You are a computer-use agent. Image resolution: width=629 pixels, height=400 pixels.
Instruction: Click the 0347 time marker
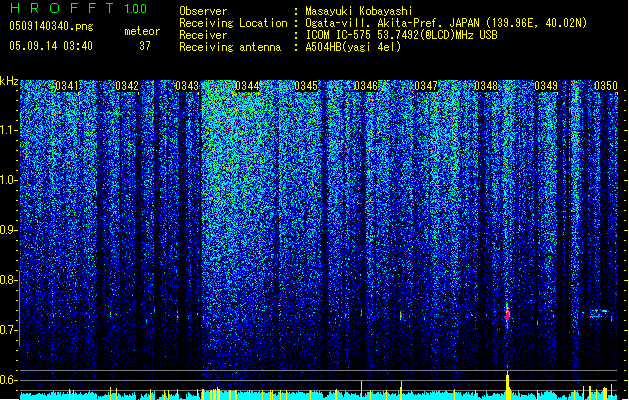coord(426,86)
